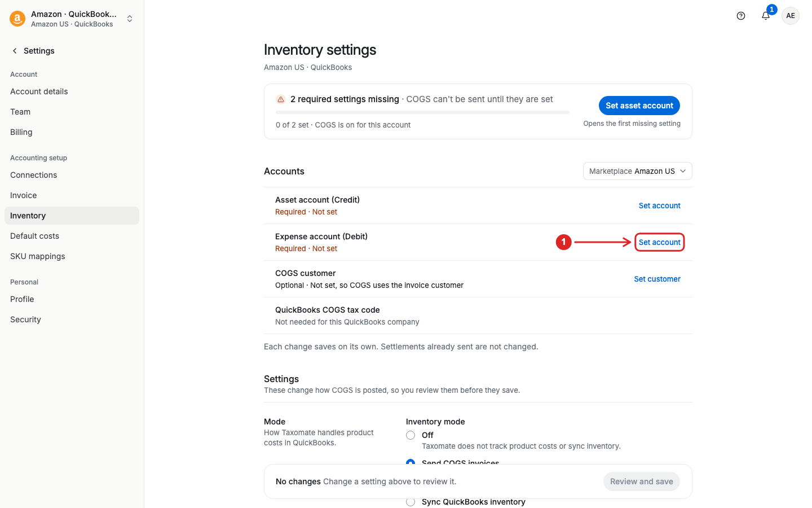The width and height of the screenshot is (812, 508).
Task: Click the 'COGS customer' row label
Action: point(305,273)
